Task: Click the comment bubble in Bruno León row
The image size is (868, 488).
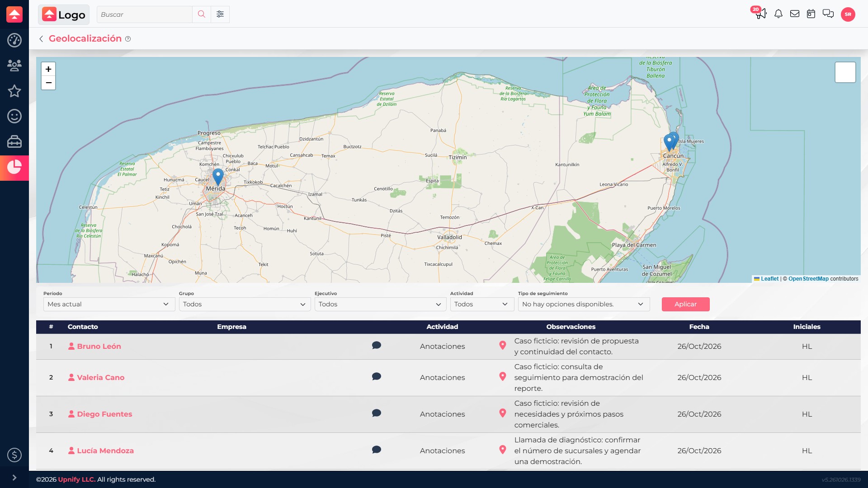Action: (377, 346)
